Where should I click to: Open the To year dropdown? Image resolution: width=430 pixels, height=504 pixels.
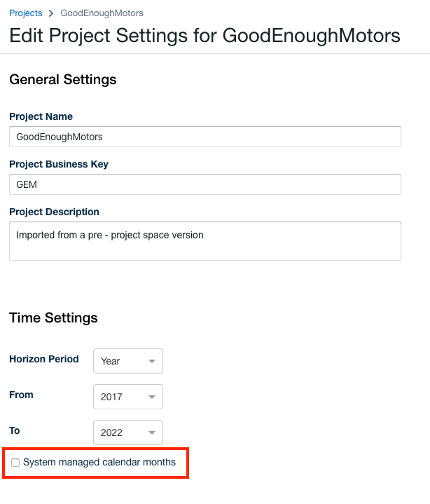pos(127,433)
